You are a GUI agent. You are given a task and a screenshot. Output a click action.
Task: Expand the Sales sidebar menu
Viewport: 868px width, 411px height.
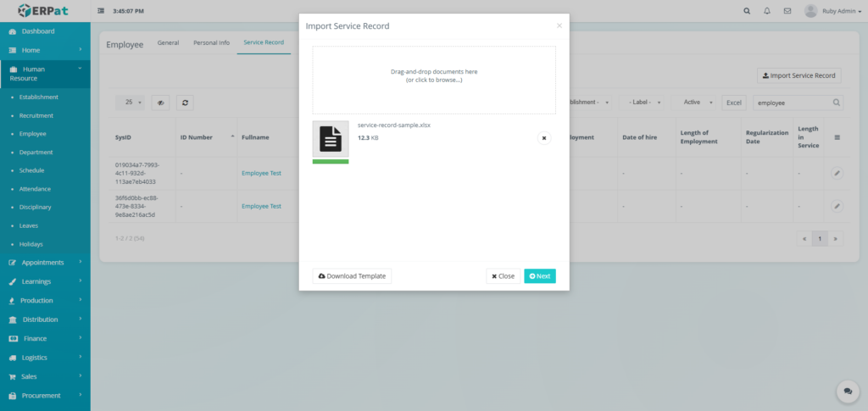pyautogui.click(x=45, y=377)
